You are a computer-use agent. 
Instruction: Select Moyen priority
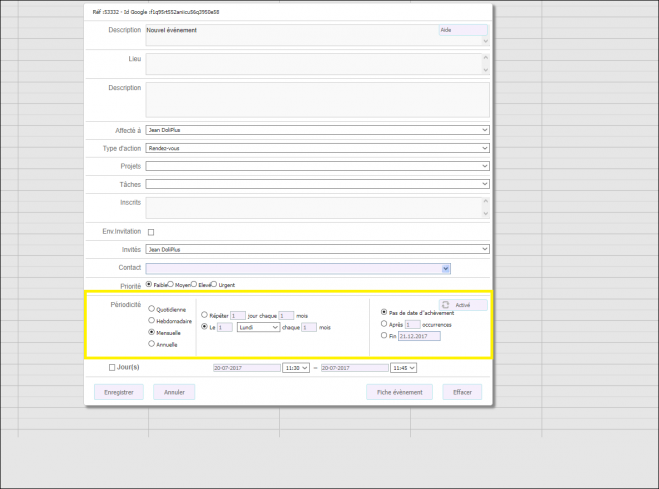click(x=171, y=284)
